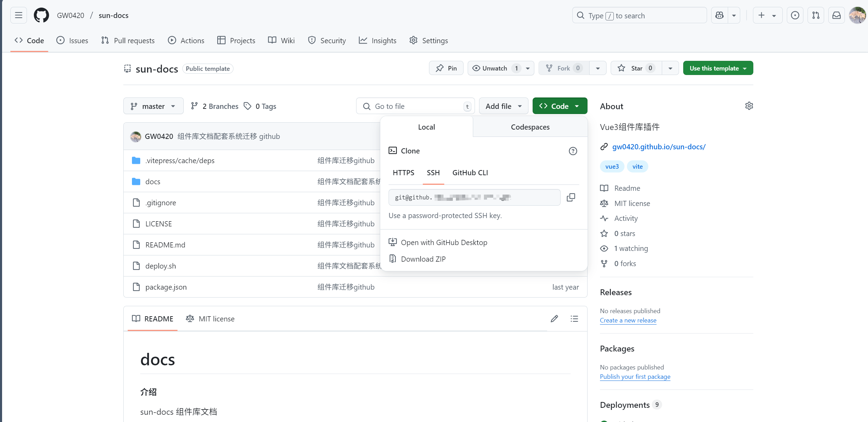Viewport: 868px width, 422px height.
Task: Open the README outline list icon
Action: click(574, 319)
